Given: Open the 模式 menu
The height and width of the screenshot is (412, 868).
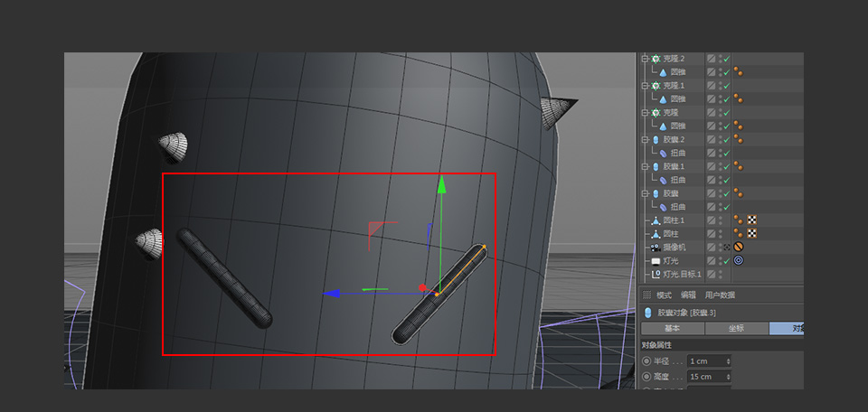Looking at the screenshot, I should (x=664, y=295).
